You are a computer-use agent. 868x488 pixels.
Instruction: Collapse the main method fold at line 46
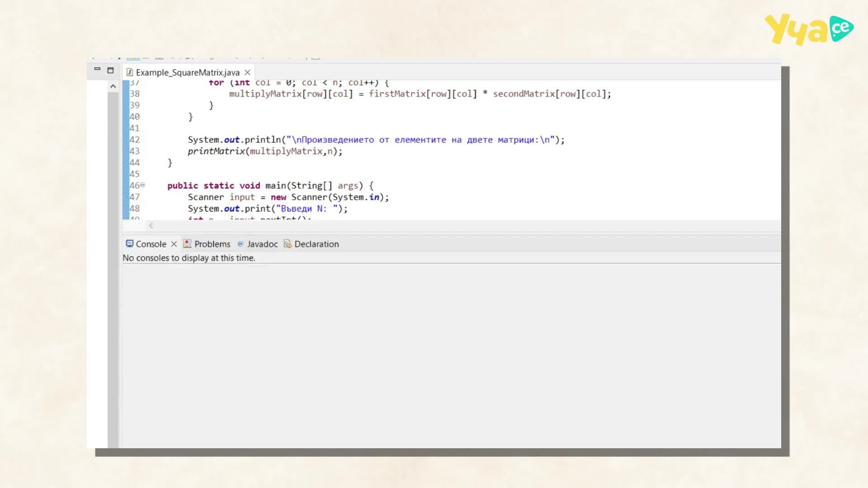click(x=142, y=185)
